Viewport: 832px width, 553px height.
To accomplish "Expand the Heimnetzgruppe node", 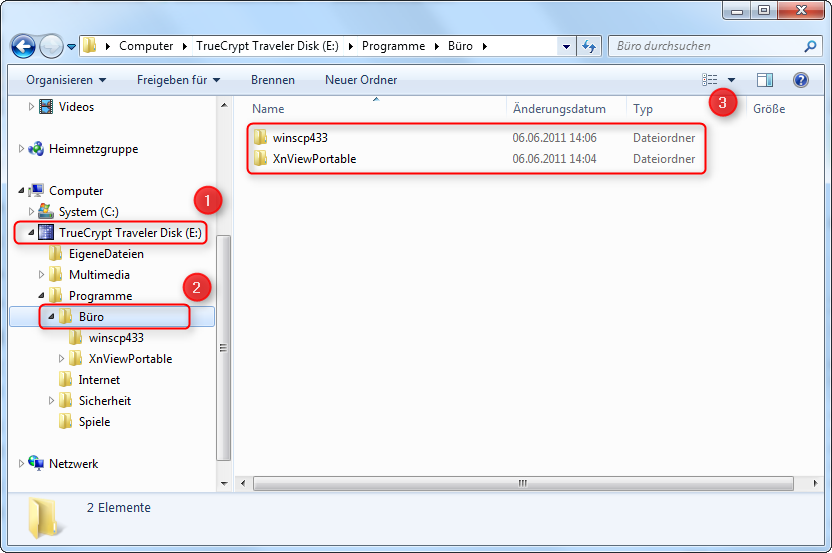I will [x=21, y=149].
